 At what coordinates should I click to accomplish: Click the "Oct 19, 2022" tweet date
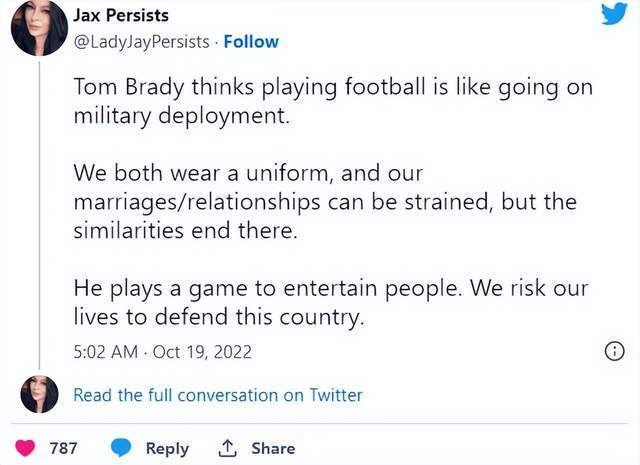pyautogui.click(x=202, y=352)
